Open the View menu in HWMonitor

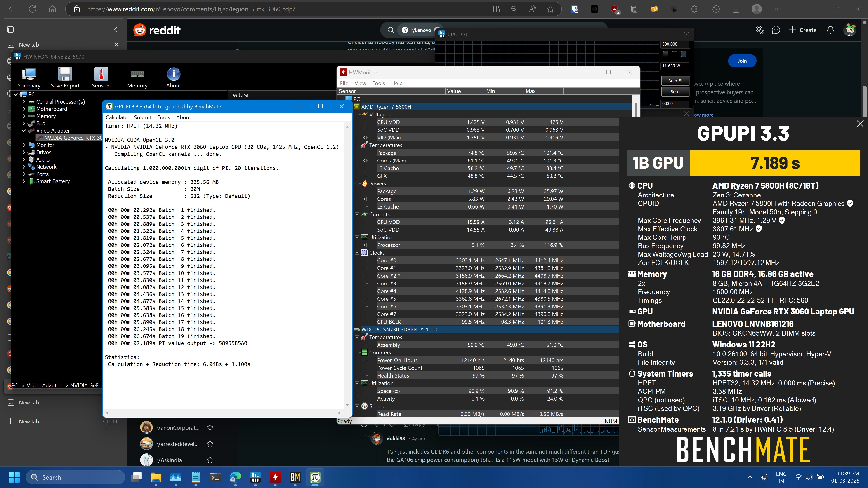click(360, 83)
